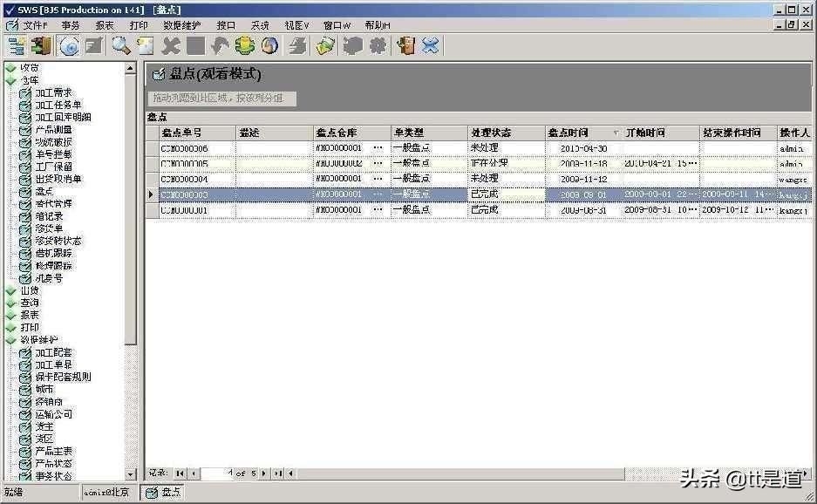Select 工厂保留 tree item

click(53, 167)
